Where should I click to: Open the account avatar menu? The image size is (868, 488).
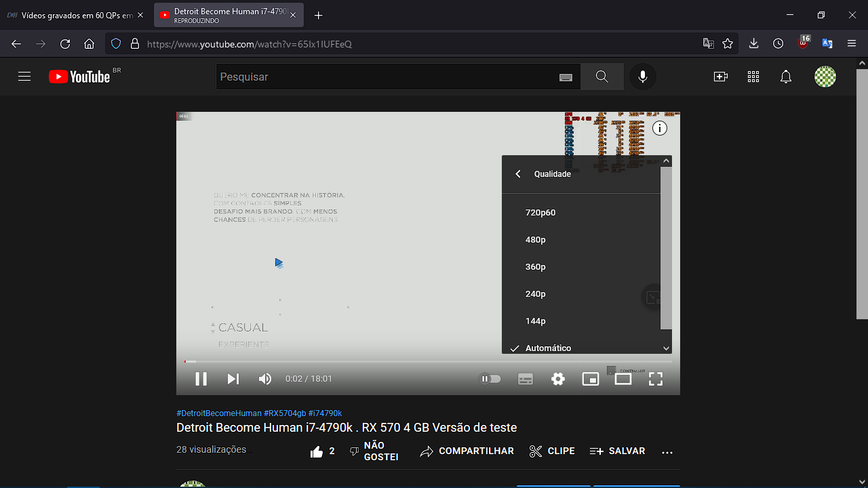[825, 77]
